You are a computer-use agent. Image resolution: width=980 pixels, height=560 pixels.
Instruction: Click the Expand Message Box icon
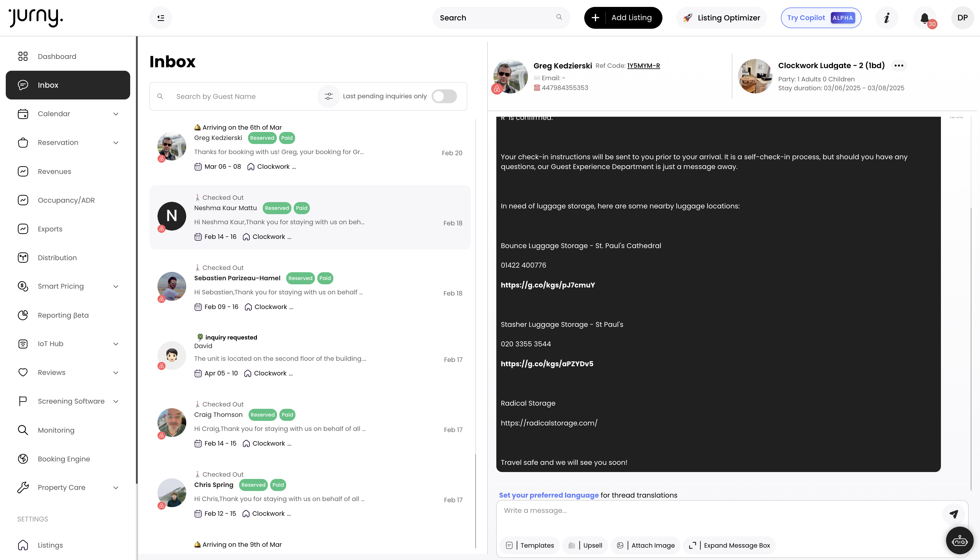pos(692,545)
